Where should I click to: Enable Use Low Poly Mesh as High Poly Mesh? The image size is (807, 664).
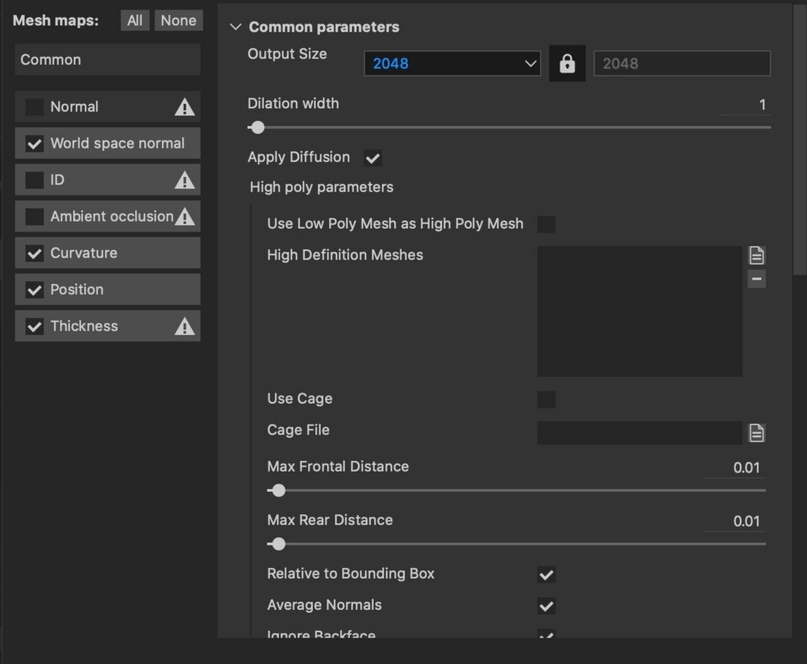click(x=546, y=224)
